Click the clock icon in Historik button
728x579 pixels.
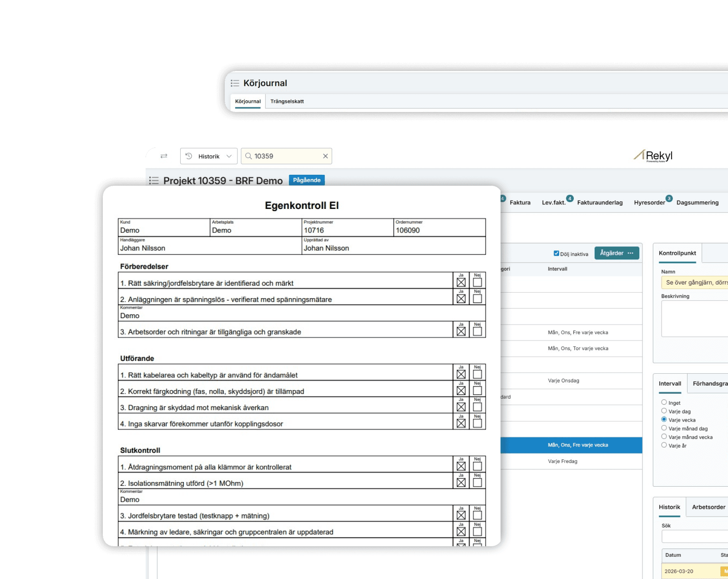coord(189,156)
